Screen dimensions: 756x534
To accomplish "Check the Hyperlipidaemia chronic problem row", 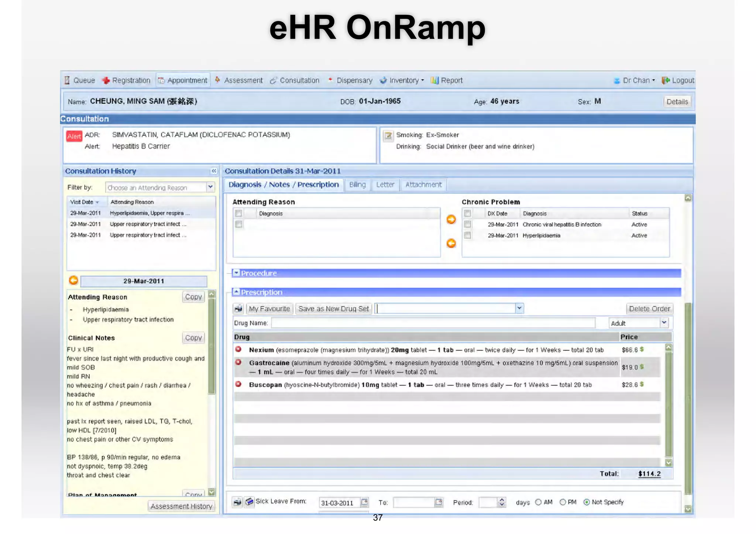I will 467,235.
